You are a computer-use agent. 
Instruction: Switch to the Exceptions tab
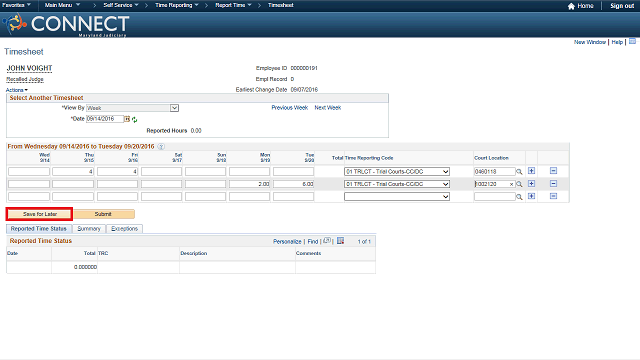(x=124, y=229)
